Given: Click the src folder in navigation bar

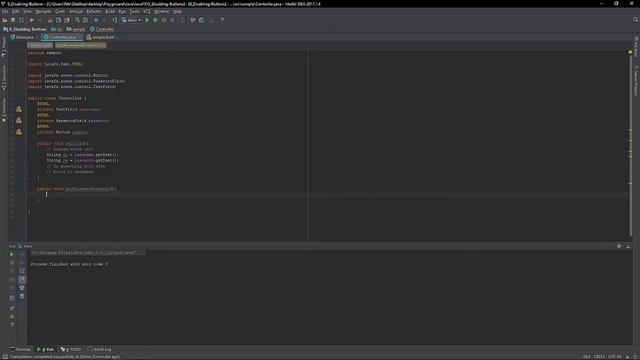Looking at the screenshot, I should coord(56,29).
